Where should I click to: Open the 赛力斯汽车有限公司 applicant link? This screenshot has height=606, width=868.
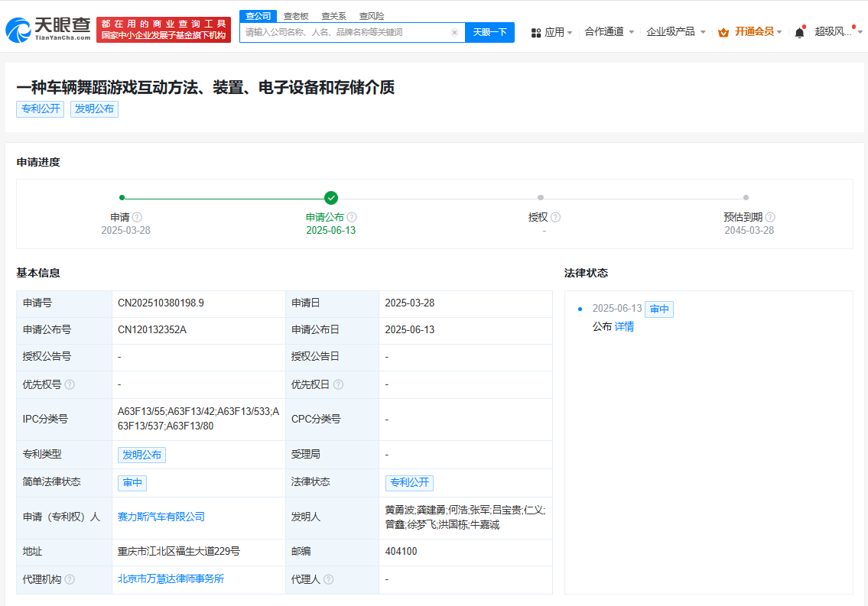click(x=161, y=517)
